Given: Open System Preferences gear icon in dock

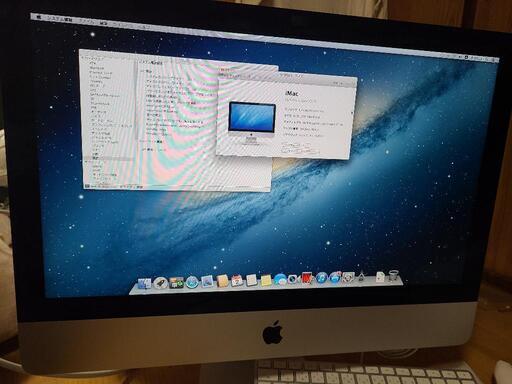Looking at the screenshot, I should [x=348, y=277].
